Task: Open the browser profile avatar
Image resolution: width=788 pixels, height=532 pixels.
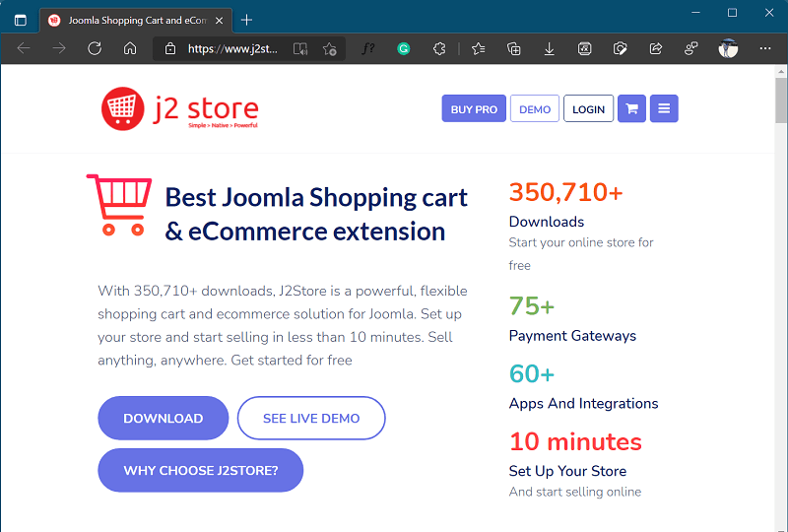Action: (728, 48)
